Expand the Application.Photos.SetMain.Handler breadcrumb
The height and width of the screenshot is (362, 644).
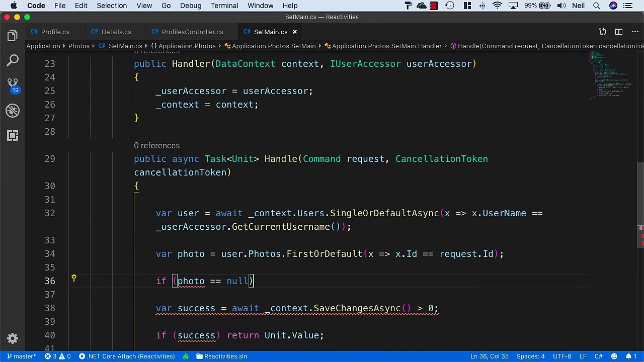tap(386, 46)
